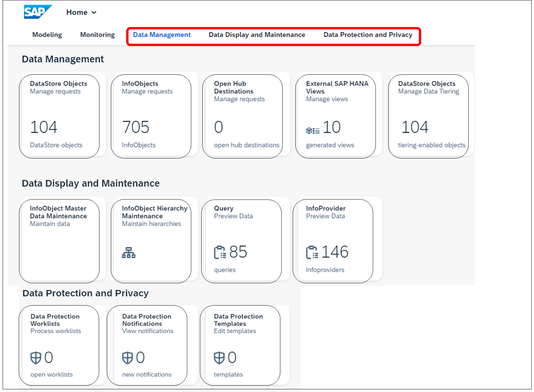This screenshot has width=534, height=392.
Task: Click the "Edit templates" subtitle
Action: pyautogui.click(x=235, y=331)
